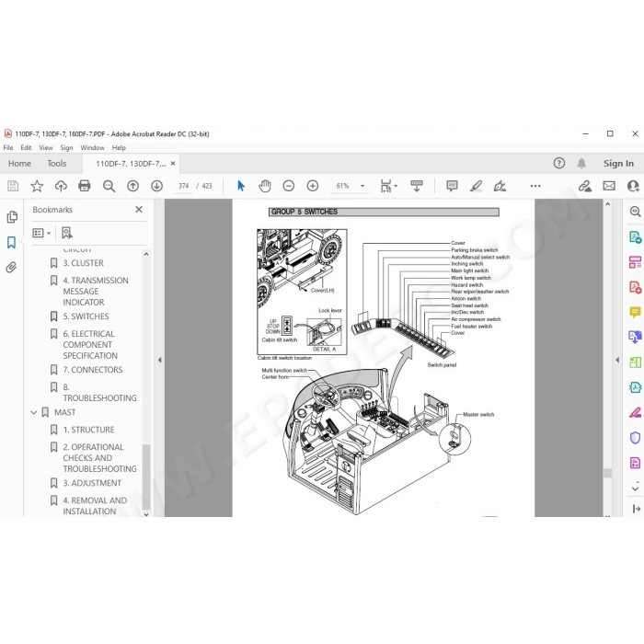Viewport: 644px width, 644px height.
Task: Upload file to cloud icon
Action: pos(61,186)
